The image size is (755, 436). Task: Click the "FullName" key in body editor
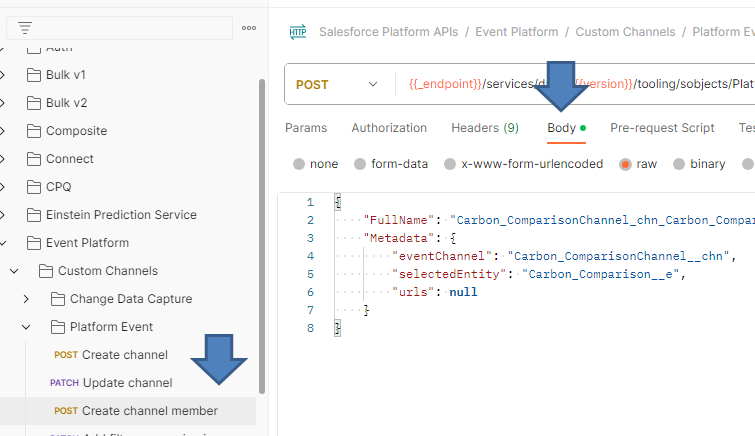click(x=399, y=220)
